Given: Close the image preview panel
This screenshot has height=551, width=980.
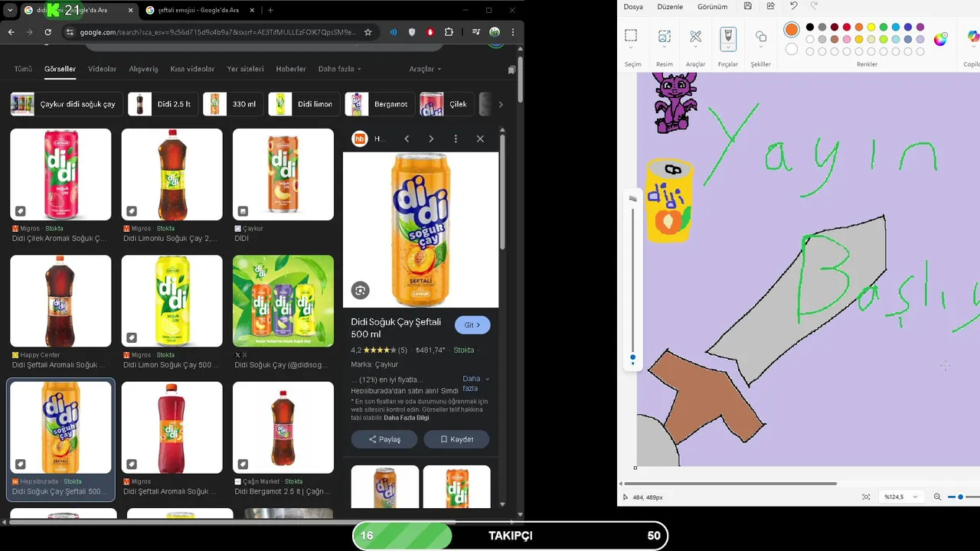Looking at the screenshot, I should tap(480, 139).
